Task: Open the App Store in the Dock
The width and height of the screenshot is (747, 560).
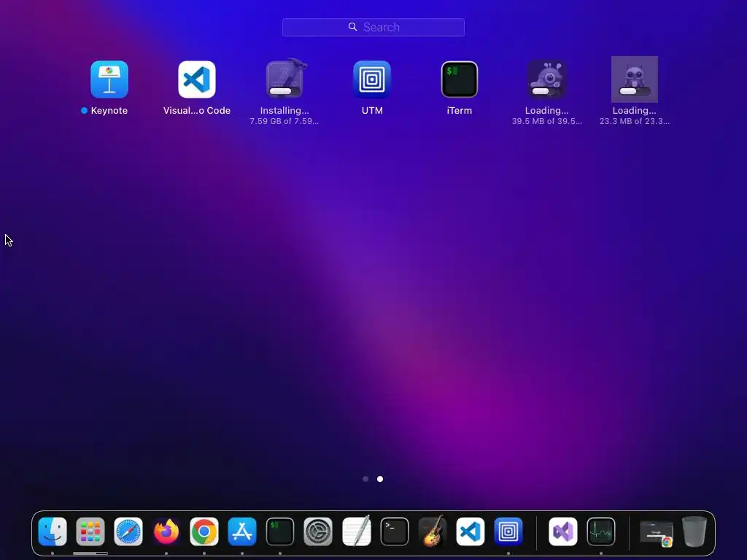Action: [242, 532]
